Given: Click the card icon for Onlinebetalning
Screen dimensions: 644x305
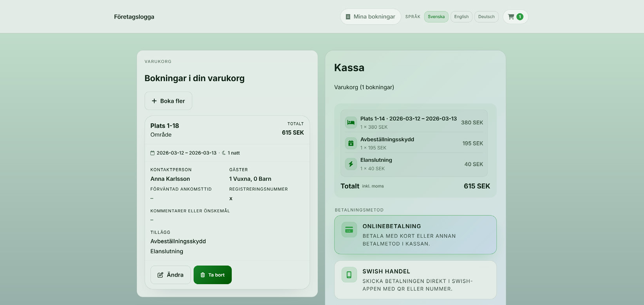Looking at the screenshot, I should point(349,230).
